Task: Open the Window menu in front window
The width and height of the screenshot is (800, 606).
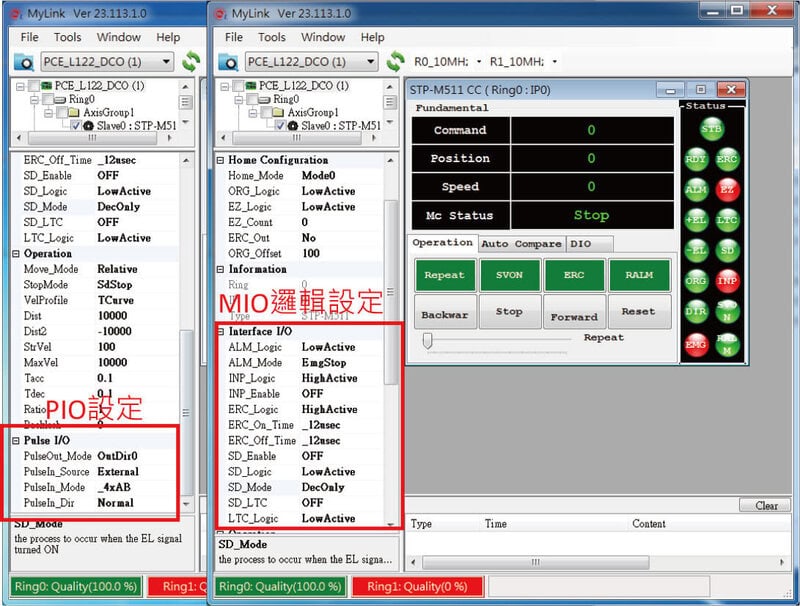Action: (323, 37)
